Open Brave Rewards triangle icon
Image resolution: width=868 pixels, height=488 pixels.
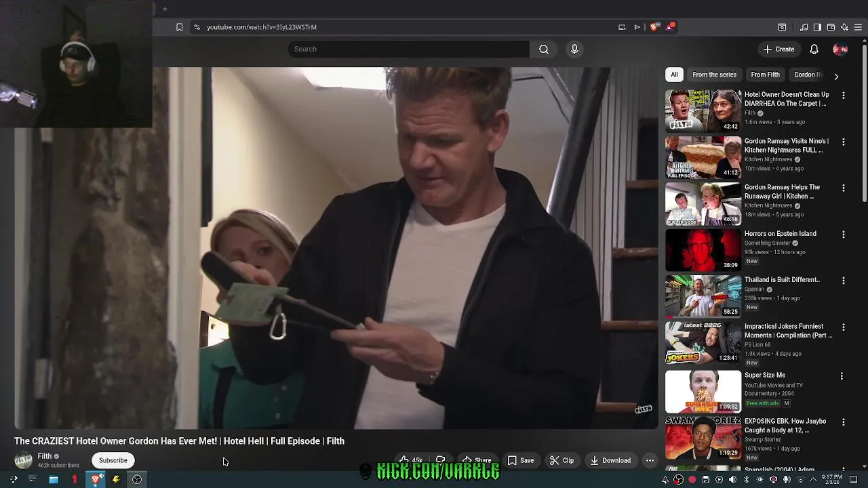pyautogui.click(x=670, y=27)
